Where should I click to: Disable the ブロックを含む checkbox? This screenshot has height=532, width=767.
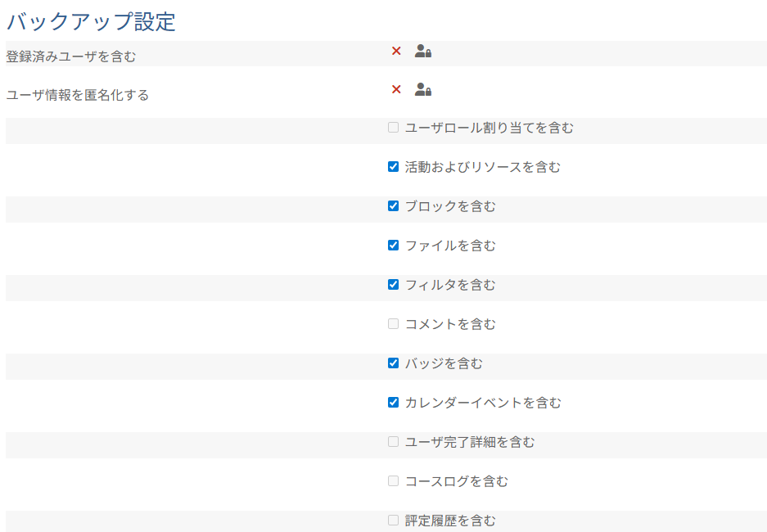click(393, 206)
